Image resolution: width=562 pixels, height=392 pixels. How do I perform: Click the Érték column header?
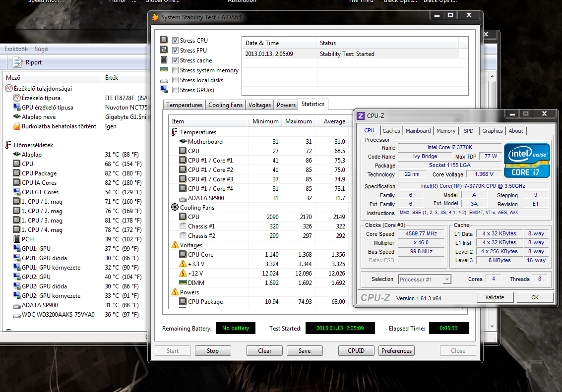pos(125,78)
